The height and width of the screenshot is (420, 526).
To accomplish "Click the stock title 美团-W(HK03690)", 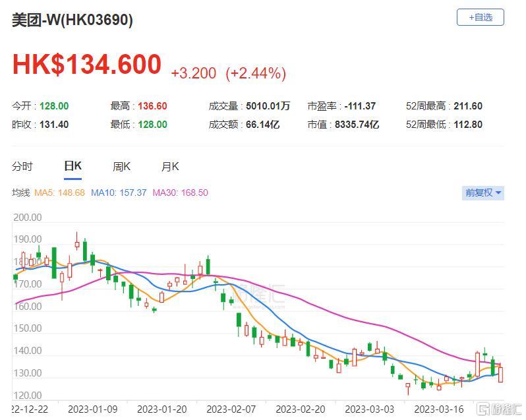I will (73, 20).
